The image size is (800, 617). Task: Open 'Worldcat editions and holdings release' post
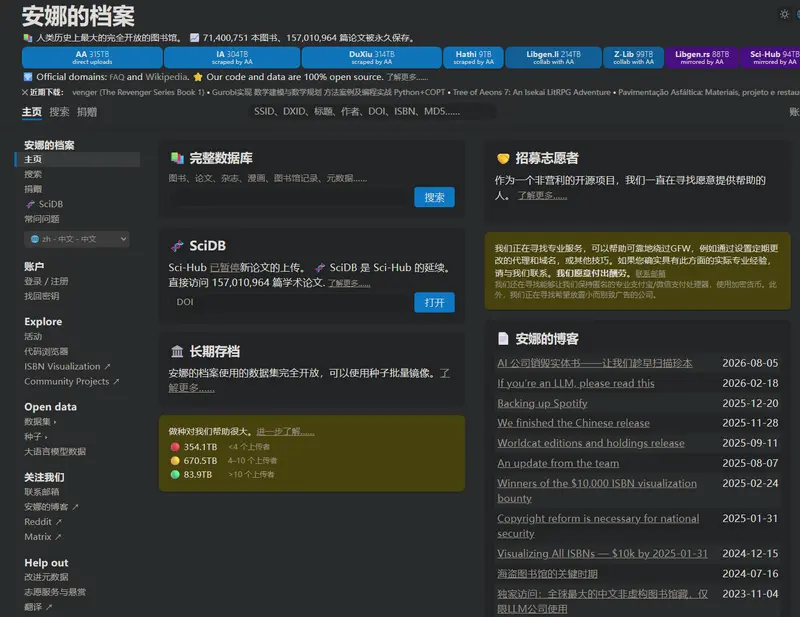[x=591, y=443]
